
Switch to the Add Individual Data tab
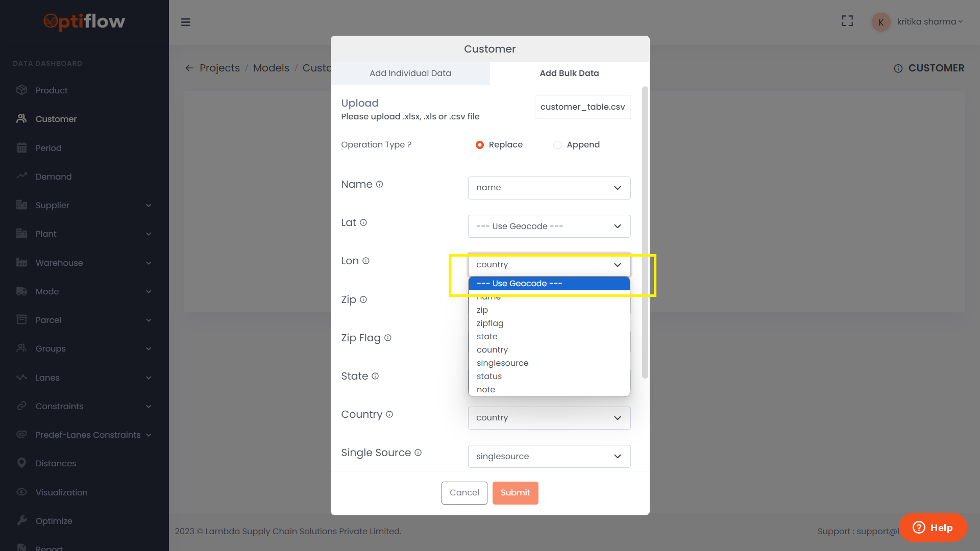(410, 73)
